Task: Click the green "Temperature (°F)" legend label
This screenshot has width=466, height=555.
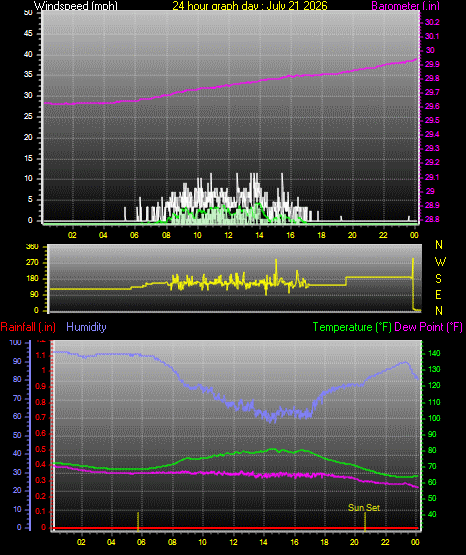Action: (352, 327)
